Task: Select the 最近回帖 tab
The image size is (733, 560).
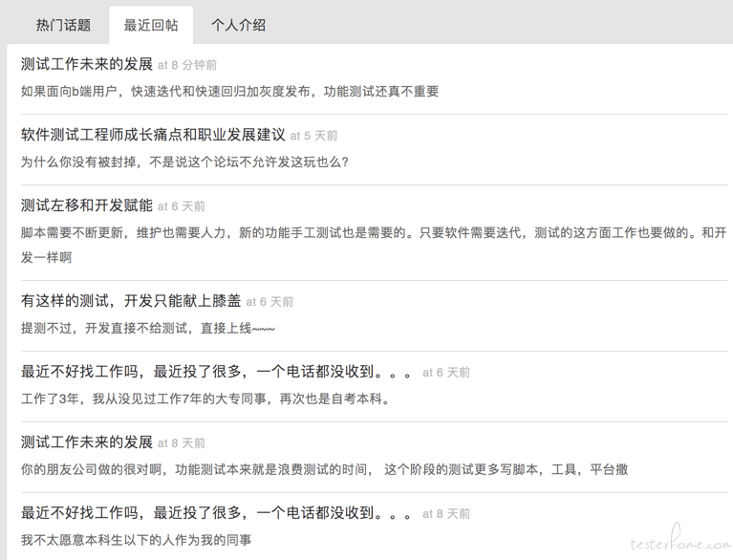Action: coord(151,25)
